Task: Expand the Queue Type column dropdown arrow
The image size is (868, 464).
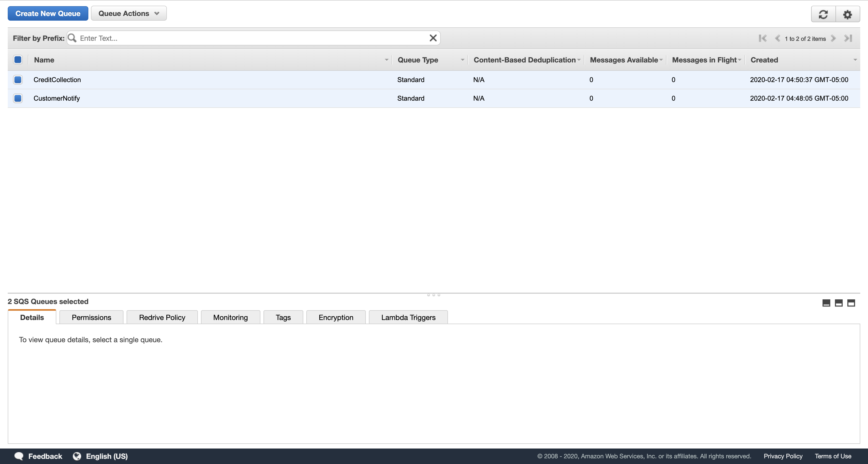Action: point(462,60)
